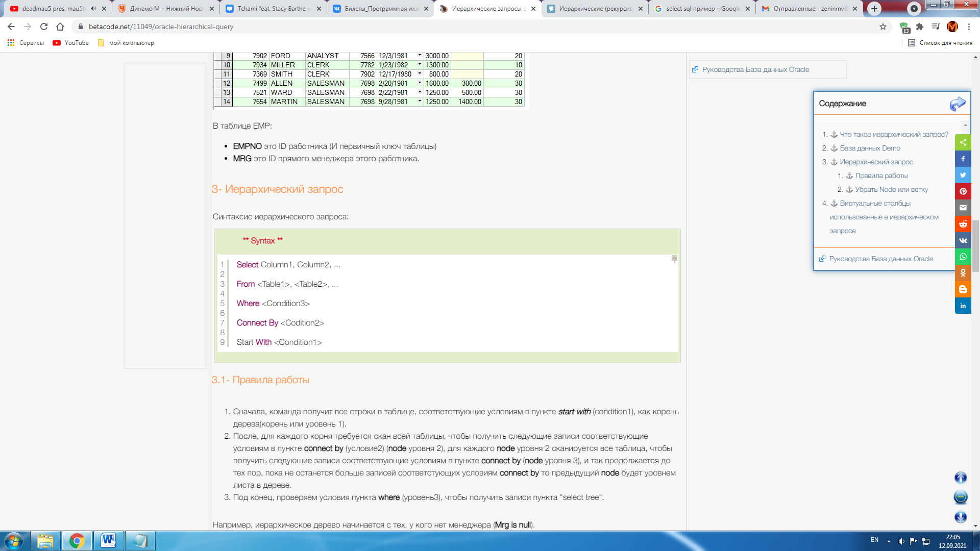This screenshot has width=980, height=551.
Task: Click the page vertical scrollbar thumb
Action: 975,245
